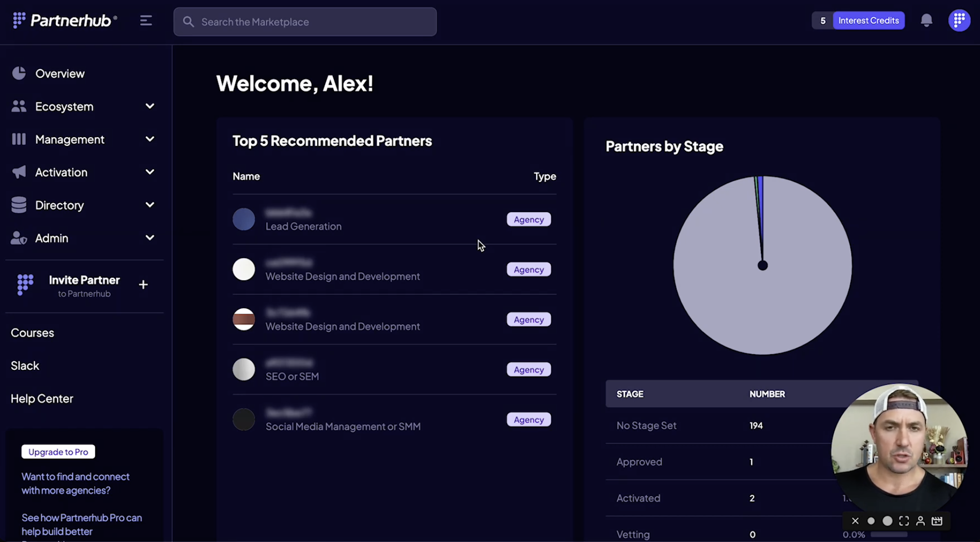Screen dimensions: 980x542
Task: Click the Partnerhub logo
Action: (x=65, y=21)
